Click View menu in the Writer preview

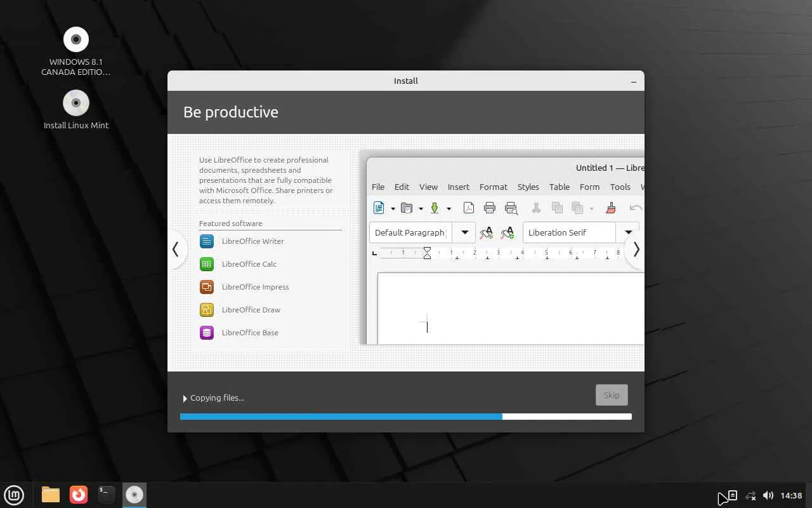pyautogui.click(x=429, y=187)
